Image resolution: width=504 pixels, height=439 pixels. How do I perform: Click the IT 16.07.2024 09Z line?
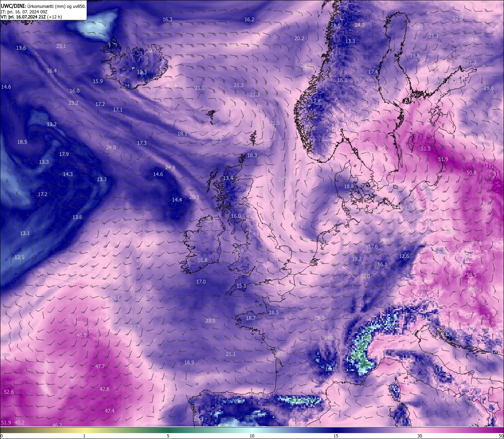[x=24, y=12]
